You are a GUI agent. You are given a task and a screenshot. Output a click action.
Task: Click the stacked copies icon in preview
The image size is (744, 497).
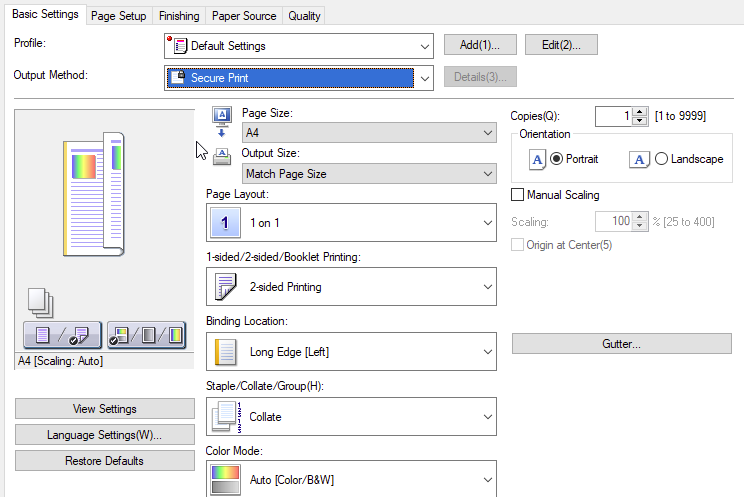click(x=40, y=303)
